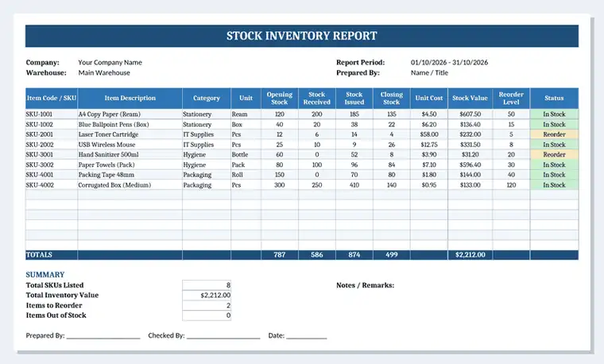Click the Status column header

(554, 99)
